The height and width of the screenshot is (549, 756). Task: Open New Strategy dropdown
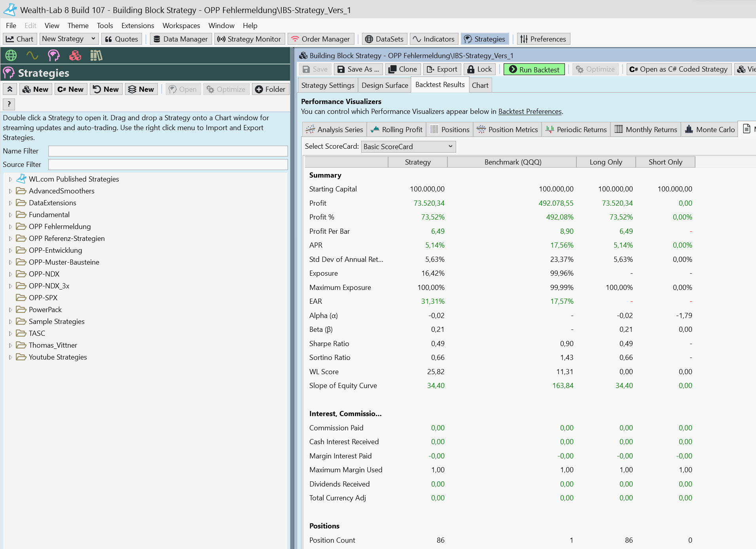69,39
